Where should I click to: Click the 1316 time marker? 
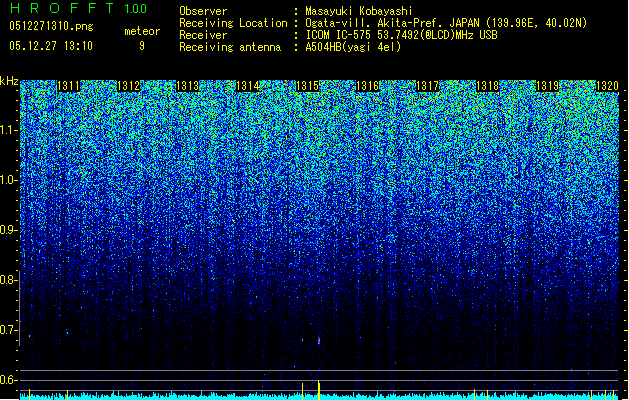click(x=368, y=86)
